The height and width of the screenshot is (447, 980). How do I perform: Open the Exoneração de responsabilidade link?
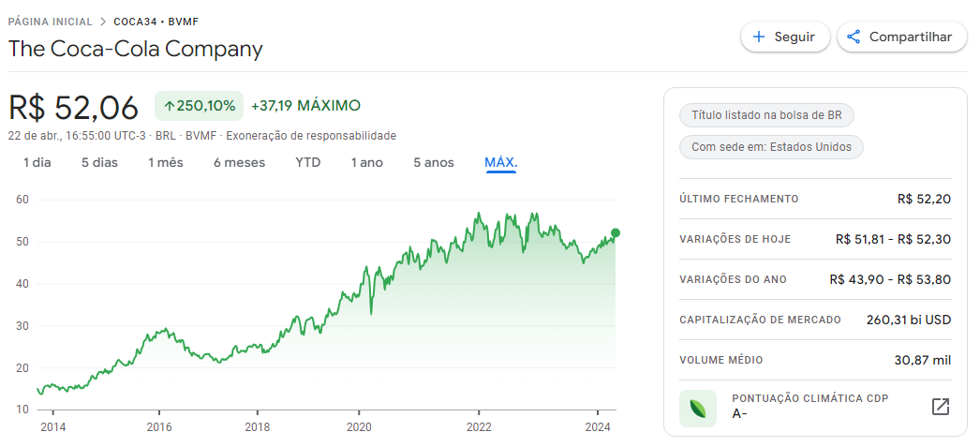[311, 136]
